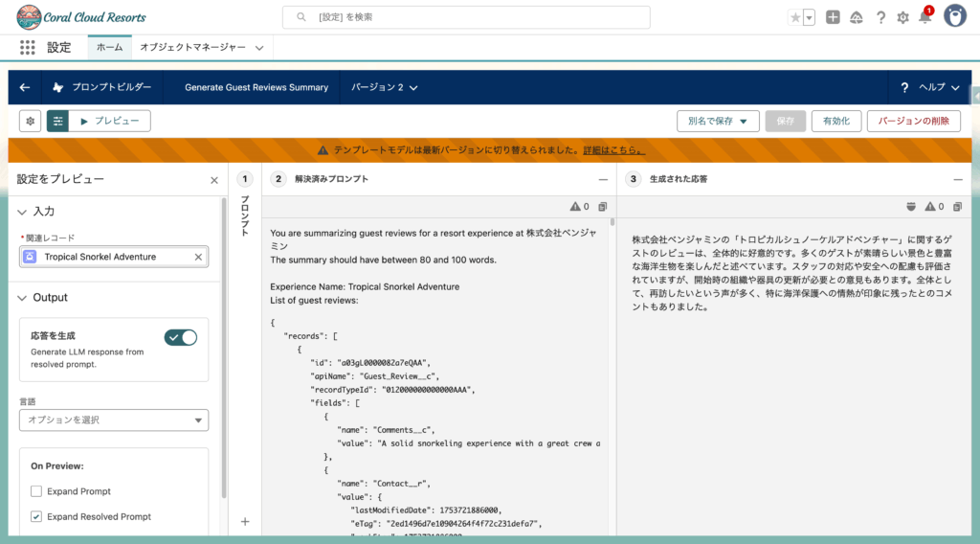The width and height of the screenshot is (980, 544).
Task: Click the Setup search field
Action: click(x=466, y=17)
